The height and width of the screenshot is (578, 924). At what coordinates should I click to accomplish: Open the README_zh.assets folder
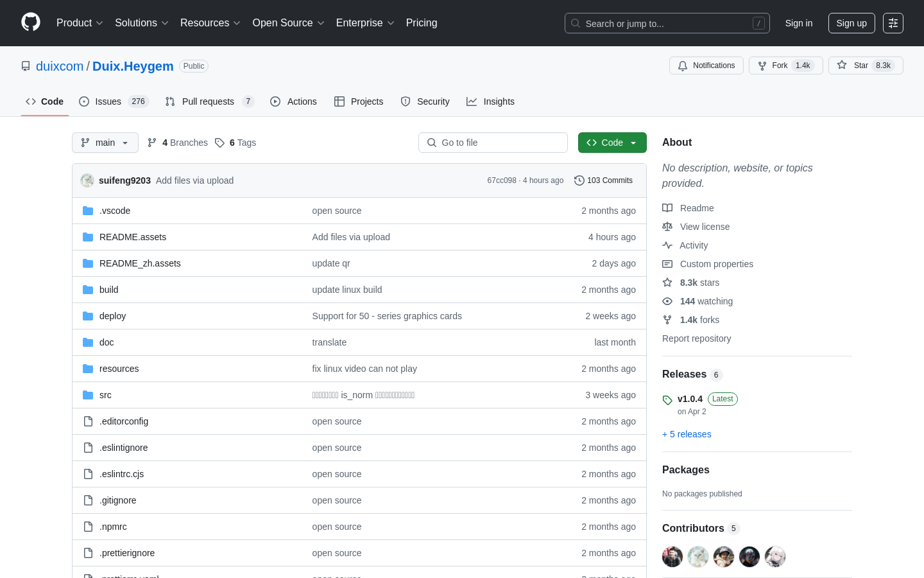pos(140,263)
